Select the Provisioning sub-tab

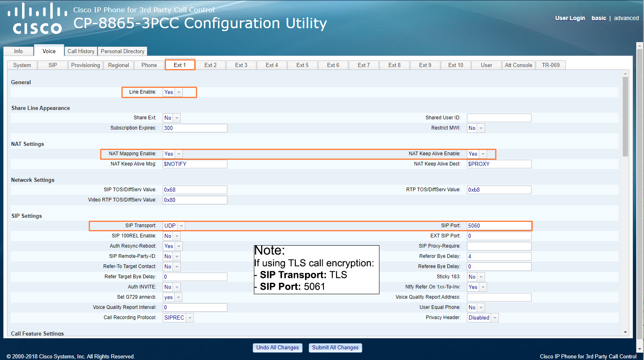pyautogui.click(x=85, y=65)
